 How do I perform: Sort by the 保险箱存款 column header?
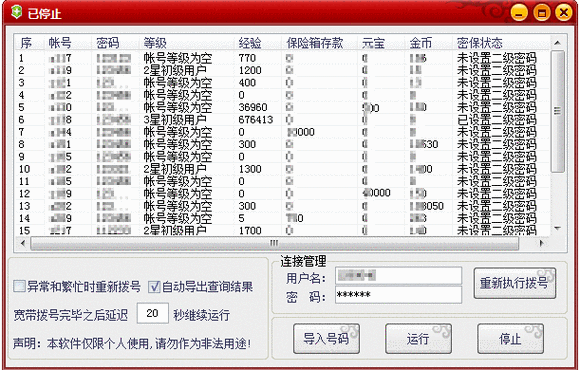319,43
